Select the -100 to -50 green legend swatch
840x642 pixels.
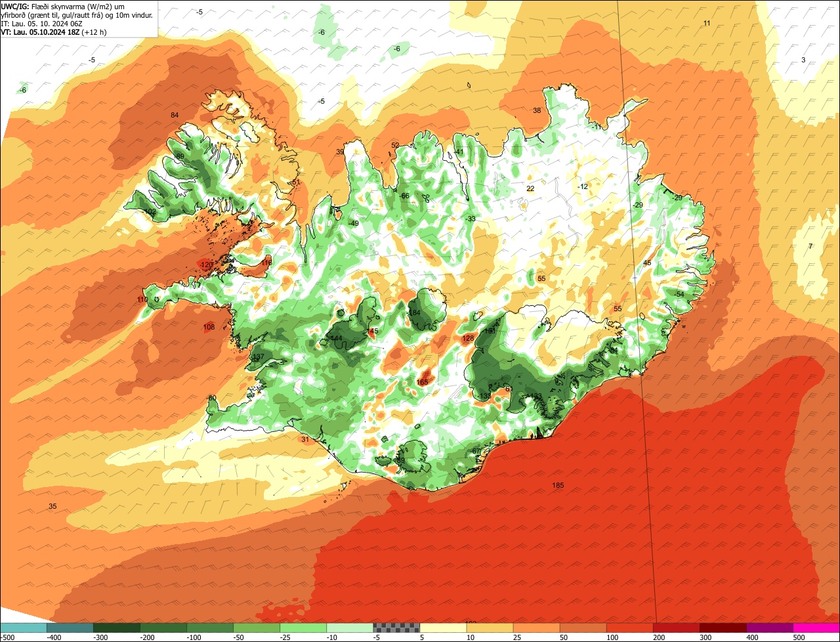(x=210, y=628)
